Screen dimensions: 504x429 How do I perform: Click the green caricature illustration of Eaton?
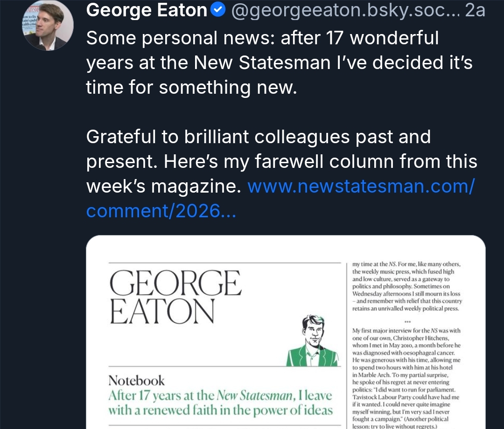click(312, 341)
